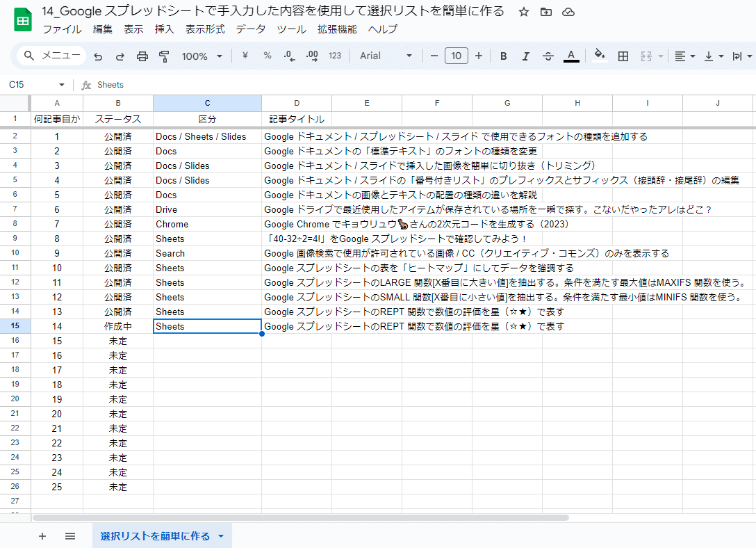Toggle italic formatting
The height and width of the screenshot is (548, 756).
click(525, 56)
